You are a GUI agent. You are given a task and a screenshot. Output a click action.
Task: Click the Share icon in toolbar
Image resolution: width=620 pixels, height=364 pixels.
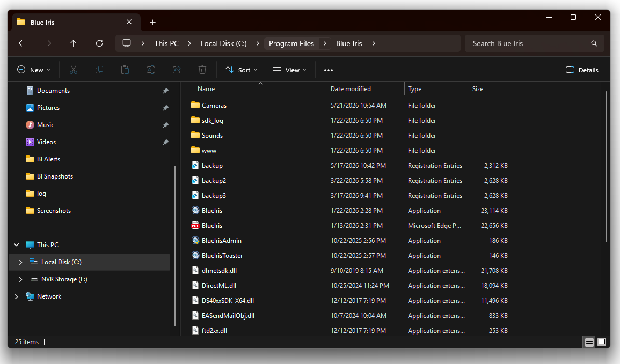(177, 70)
